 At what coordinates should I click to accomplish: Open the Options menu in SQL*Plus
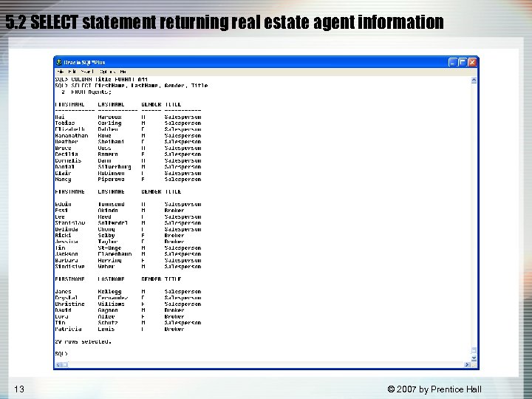pos(108,72)
